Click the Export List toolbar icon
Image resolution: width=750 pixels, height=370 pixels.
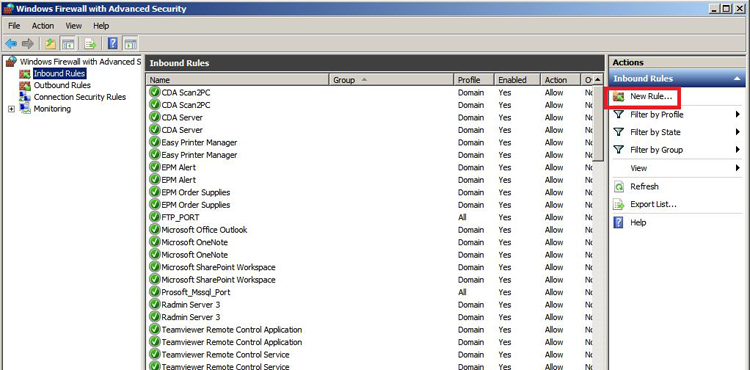point(90,44)
